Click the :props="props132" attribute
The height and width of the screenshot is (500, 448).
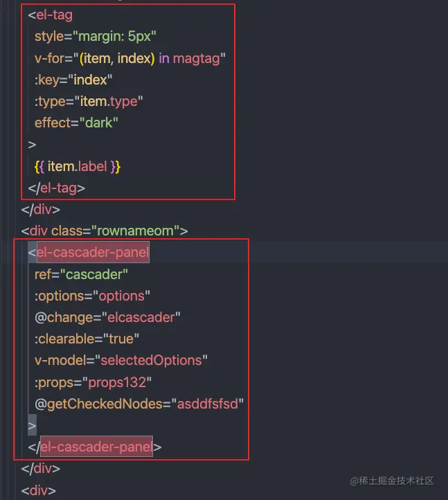(93, 382)
